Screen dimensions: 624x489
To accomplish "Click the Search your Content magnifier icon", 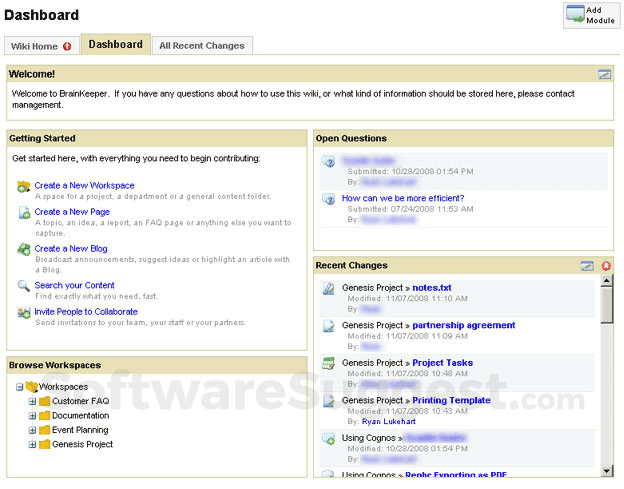I will 23,286.
